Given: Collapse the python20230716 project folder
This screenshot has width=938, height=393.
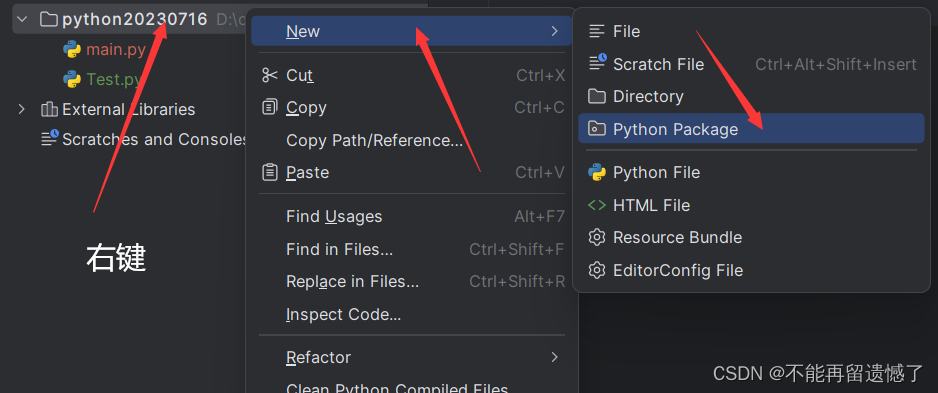Looking at the screenshot, I should click(22, 19).
